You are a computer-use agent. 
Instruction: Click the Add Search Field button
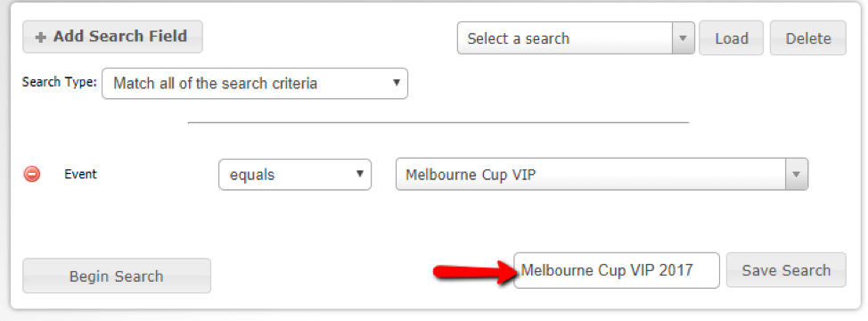(112, 37)
